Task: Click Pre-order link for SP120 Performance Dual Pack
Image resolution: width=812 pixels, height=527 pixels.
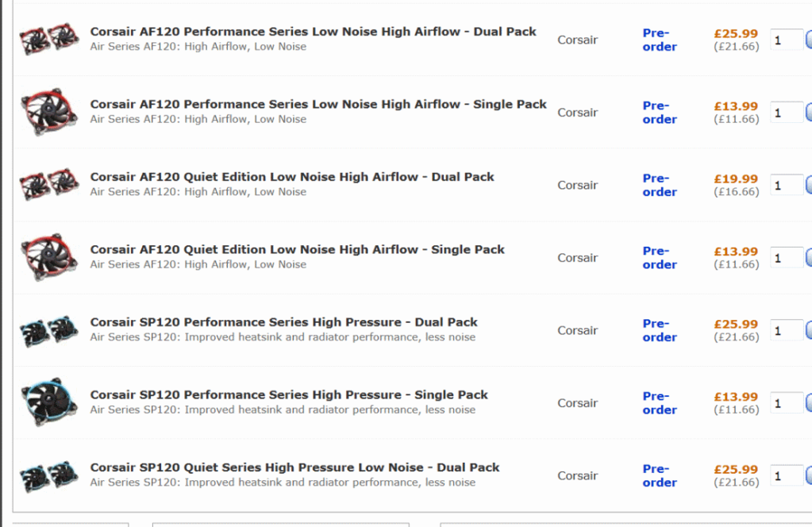Action: 660,330
